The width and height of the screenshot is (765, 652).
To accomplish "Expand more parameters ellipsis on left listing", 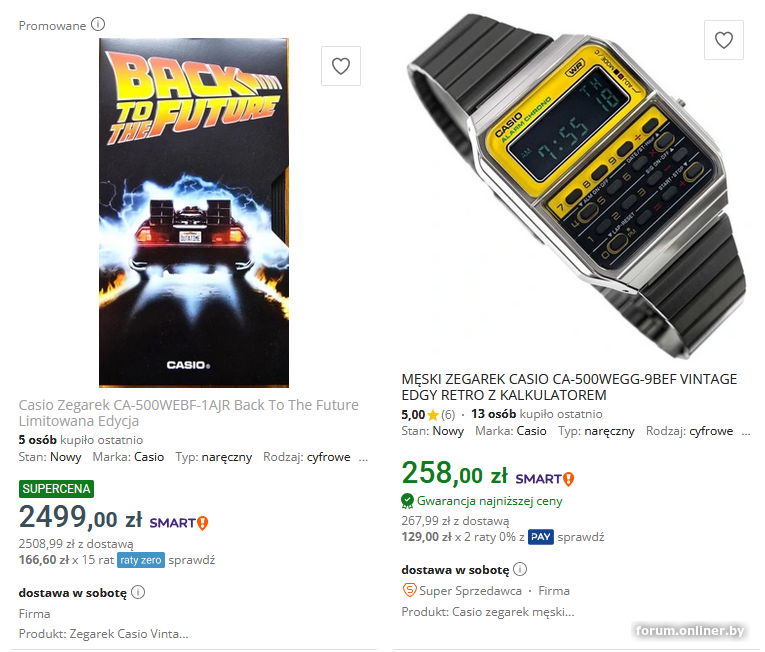I will 363,458.
